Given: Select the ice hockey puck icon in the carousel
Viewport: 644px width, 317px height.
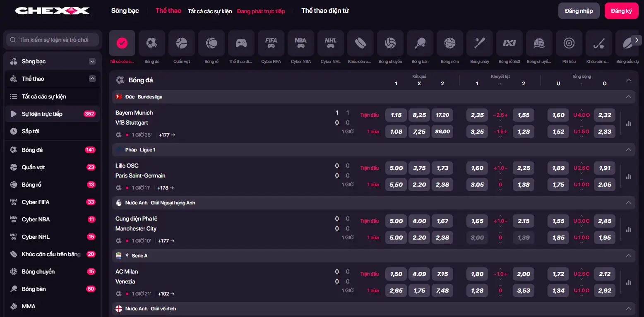Looking at the screenshot, I should point(360,43).
